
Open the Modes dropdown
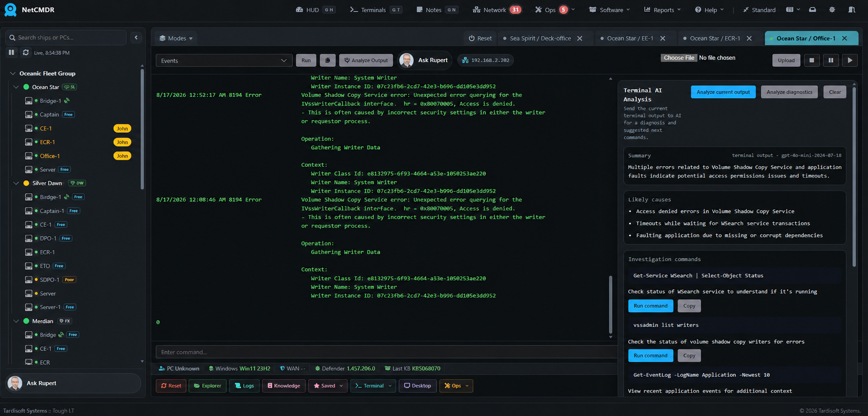pyautogui.click(x=176, y=38)
